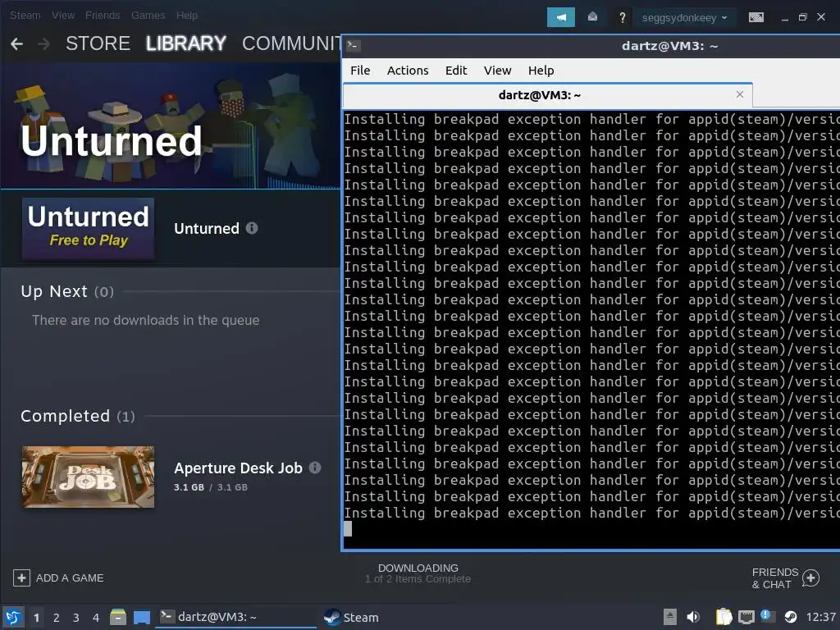The image size is (840, 630).
Task: Open FRIENDS & CHAT
Action: pos(774,578)
